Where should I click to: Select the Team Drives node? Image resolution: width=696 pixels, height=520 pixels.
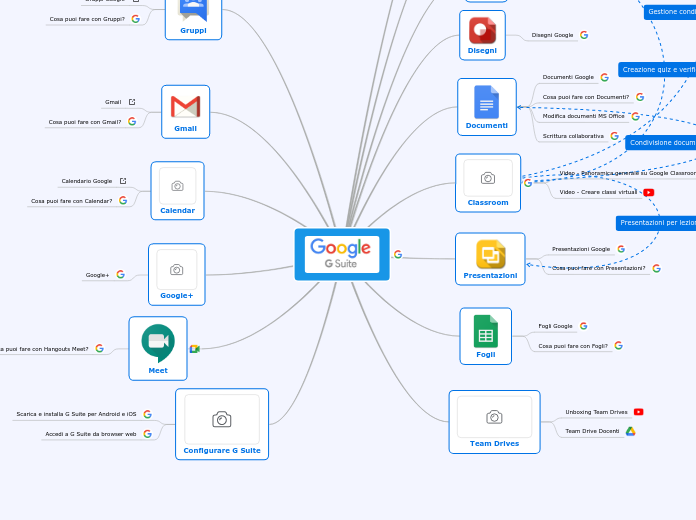tap(494, 422)
